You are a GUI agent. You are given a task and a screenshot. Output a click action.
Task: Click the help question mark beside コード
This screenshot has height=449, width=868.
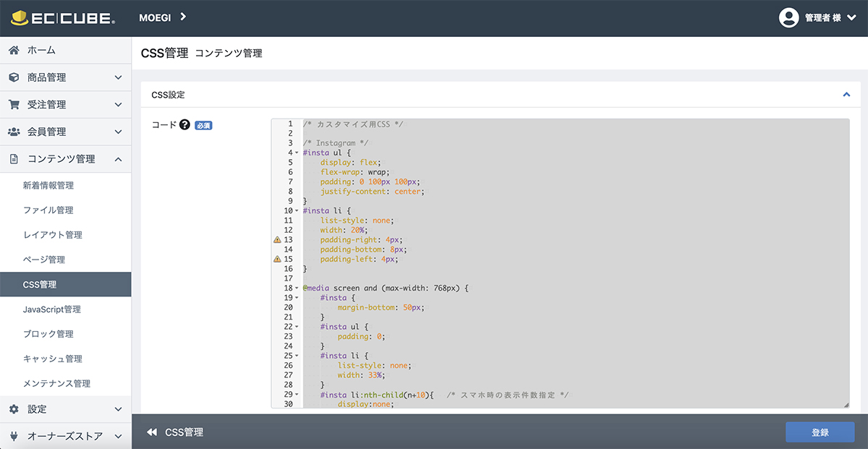[x=184, y=124]
